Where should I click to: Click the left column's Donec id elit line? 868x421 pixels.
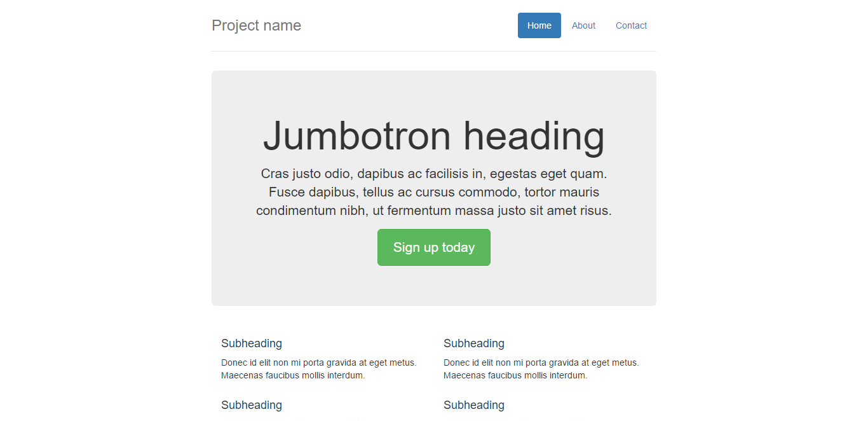(x=318, y=362)
